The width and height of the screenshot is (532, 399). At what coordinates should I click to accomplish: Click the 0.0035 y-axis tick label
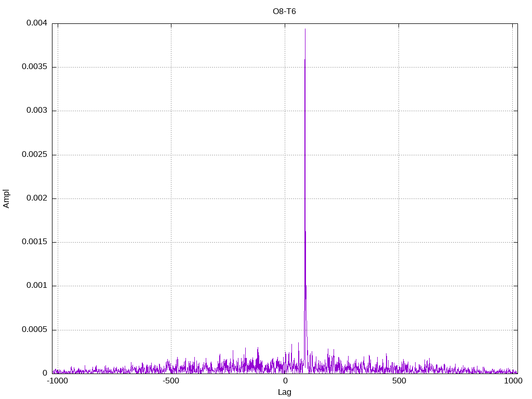(34, 67)
